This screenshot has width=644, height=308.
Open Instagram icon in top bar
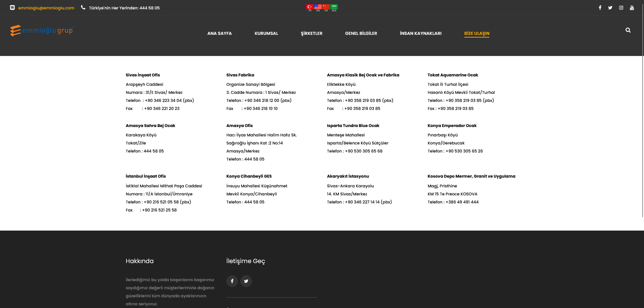pyautogui.click(x=621, y=8)
